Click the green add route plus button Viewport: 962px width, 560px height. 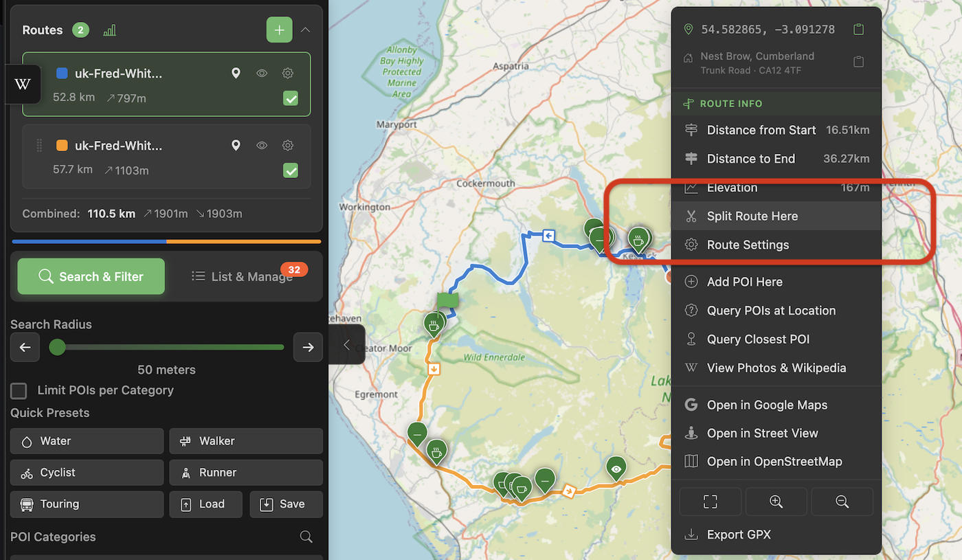[279, 30]
